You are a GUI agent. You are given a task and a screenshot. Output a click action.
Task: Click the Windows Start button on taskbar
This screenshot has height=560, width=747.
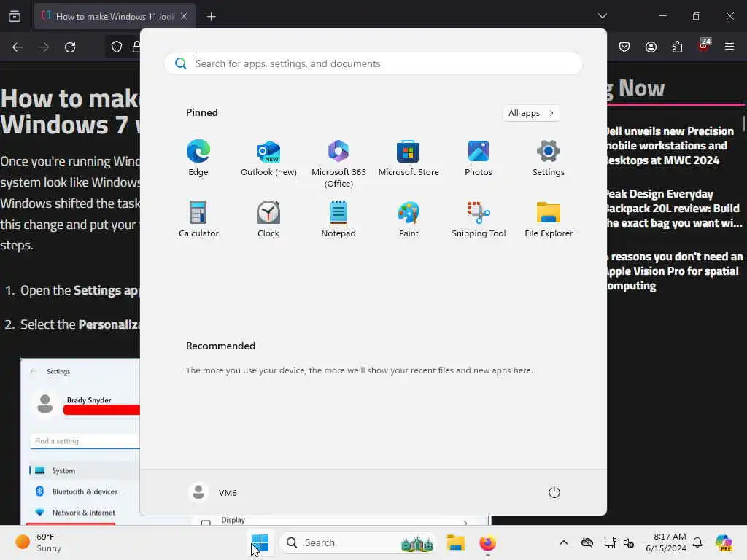(x=260, y=542)
